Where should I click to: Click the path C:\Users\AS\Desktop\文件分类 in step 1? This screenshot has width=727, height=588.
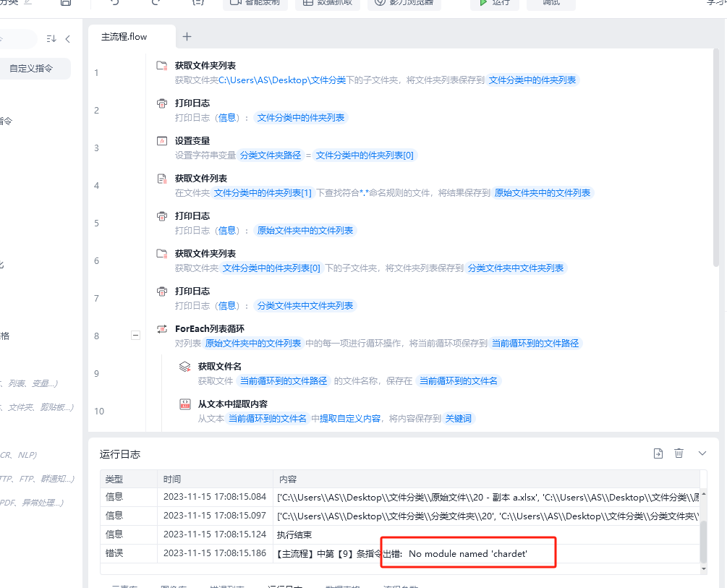[x=282, y=80]
